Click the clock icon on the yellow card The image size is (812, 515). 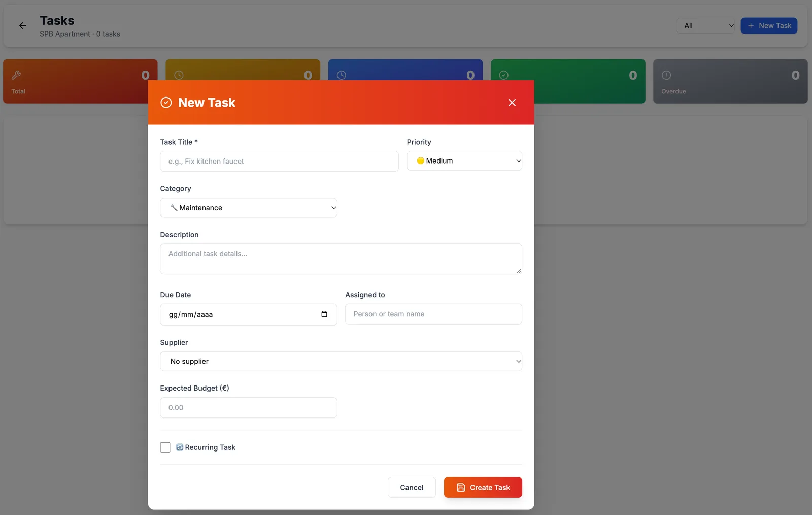(x=179, y=75)
